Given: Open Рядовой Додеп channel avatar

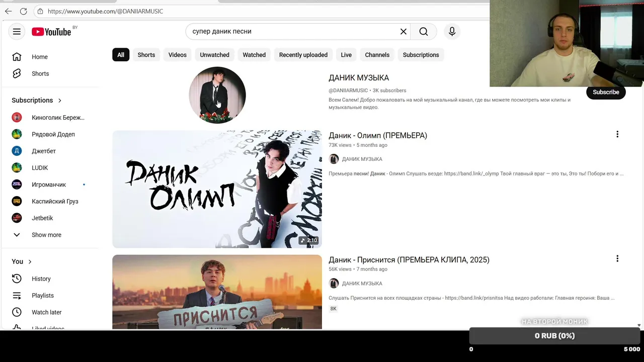Looking at the screenshot, I should [x=17, y=134].
